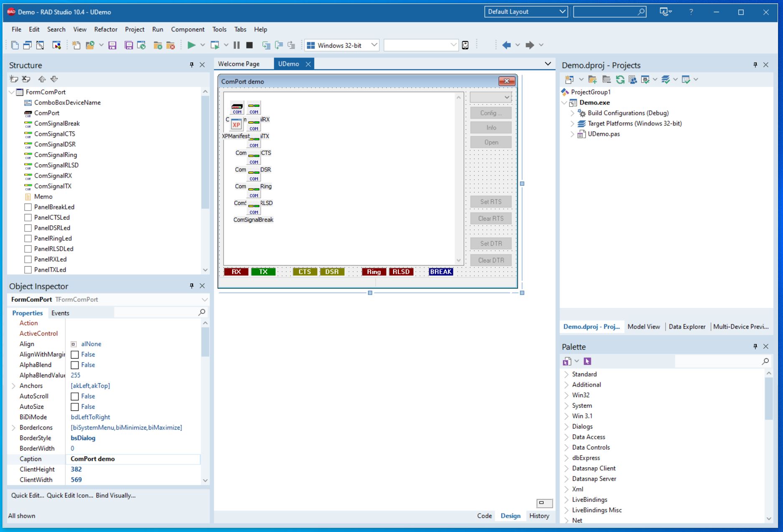This screenshot has height=532, width=783.
Task: Click the Bind Visually... link
Action: click(x=116, y=496)
